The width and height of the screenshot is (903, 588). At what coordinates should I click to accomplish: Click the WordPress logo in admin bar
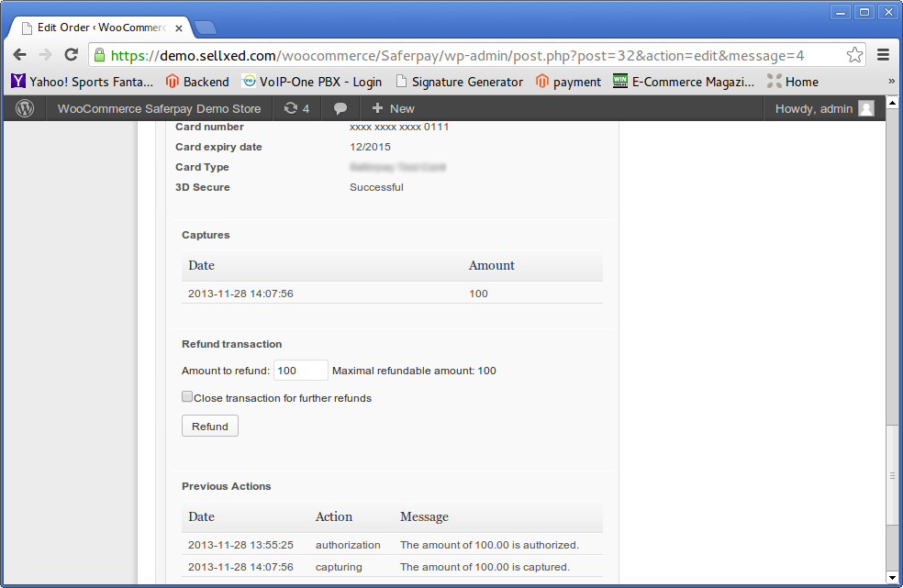point(25,108)
